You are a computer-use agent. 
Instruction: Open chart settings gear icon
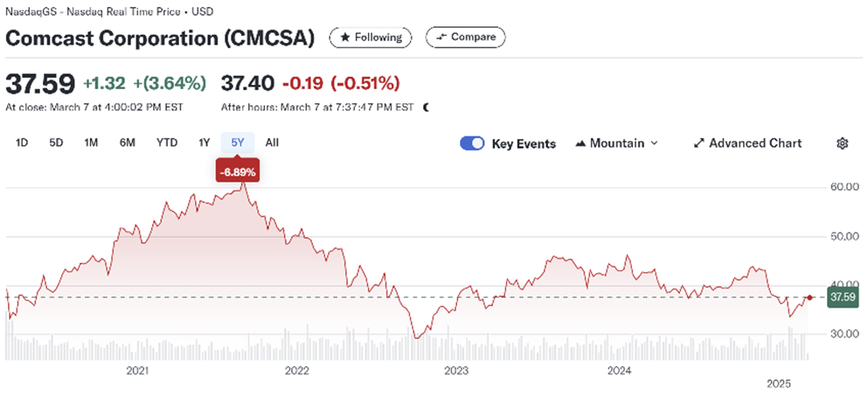[x=843, y=143]
